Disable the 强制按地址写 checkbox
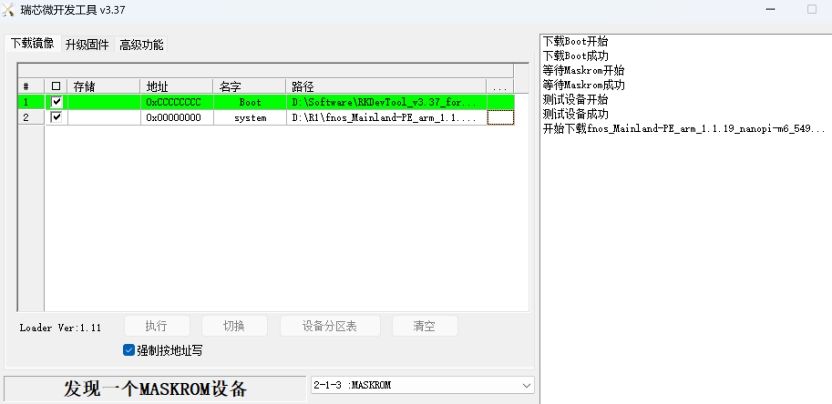Image resolution: width=832 pixels, height=404 pixels. click(129, 351)
